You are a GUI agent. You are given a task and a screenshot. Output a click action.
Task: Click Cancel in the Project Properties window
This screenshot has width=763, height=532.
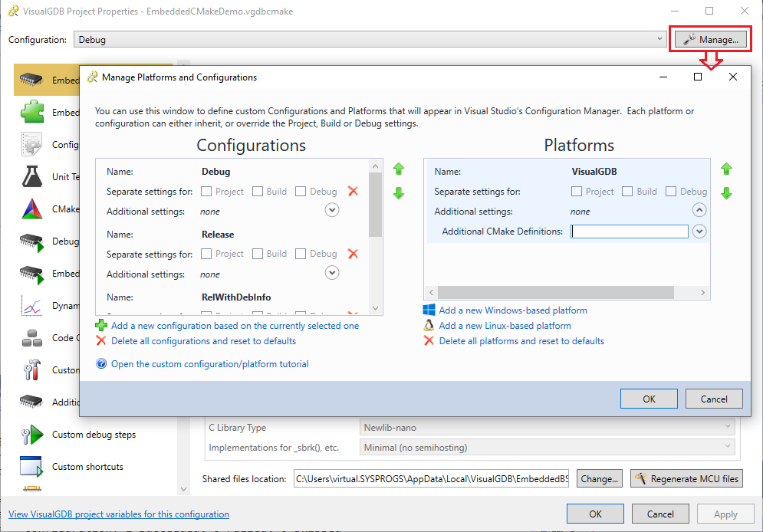660,514
